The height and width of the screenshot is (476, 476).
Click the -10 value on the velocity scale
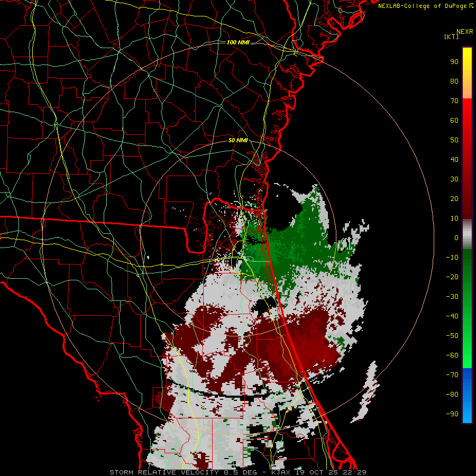tap(452, 258)
